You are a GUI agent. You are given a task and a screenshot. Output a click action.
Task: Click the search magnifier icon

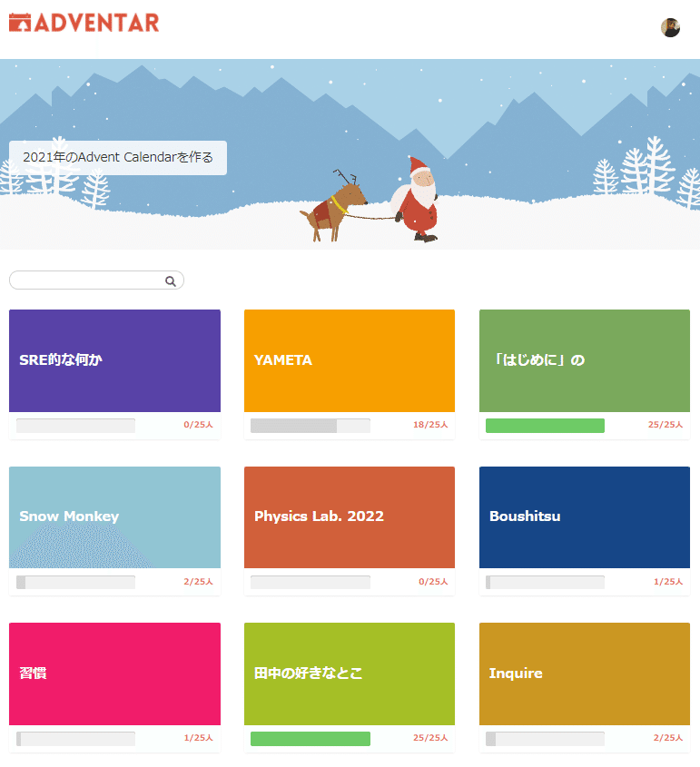click(x=170, y=280)
